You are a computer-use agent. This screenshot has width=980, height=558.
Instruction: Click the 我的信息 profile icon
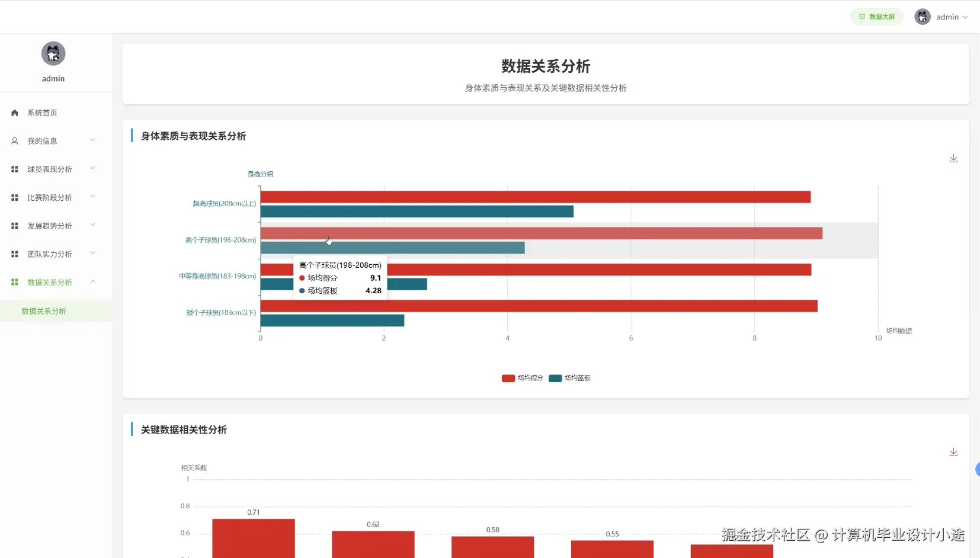click(14, 140)
